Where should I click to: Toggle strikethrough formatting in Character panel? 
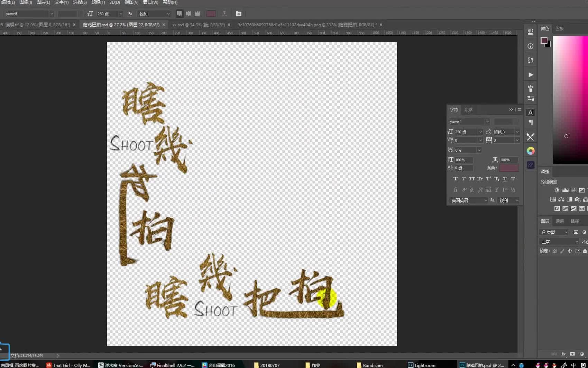pos(513,179)
